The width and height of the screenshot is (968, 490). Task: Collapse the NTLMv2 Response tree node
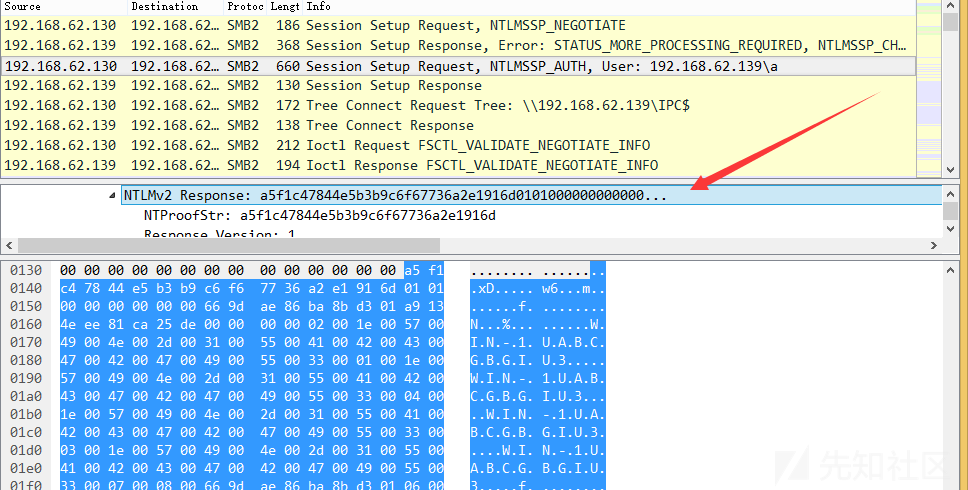pyautogui.click(x=112, y=196)
